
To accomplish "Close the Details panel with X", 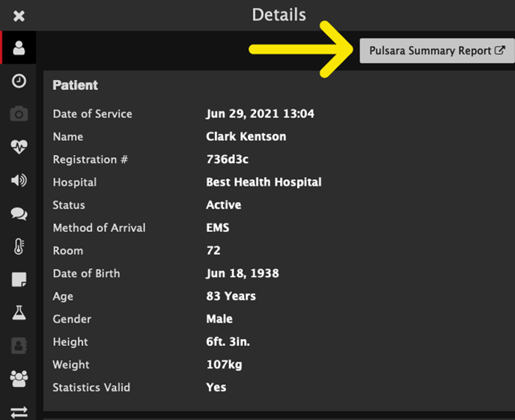I will 19,16.
